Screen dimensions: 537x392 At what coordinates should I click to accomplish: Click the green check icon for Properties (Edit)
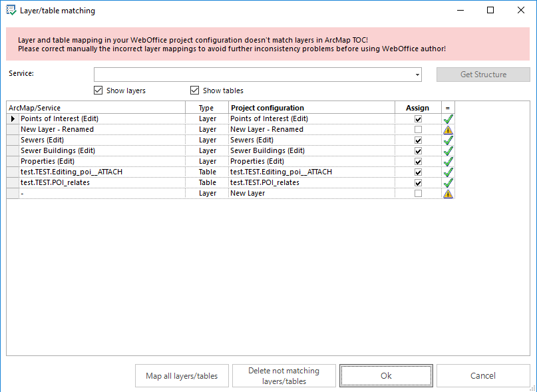pos(448,161)
